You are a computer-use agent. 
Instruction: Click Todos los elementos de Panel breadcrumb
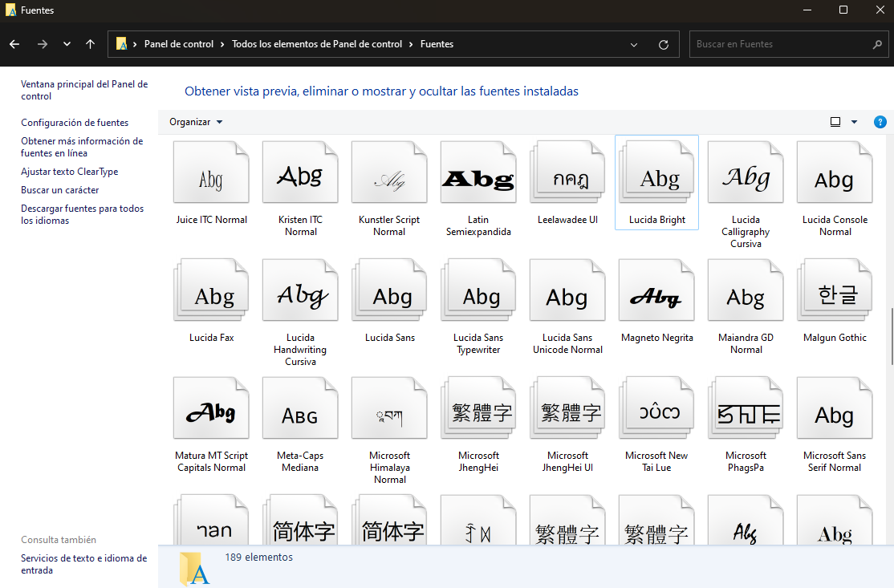pyautogui.click(x=317, y=44)
